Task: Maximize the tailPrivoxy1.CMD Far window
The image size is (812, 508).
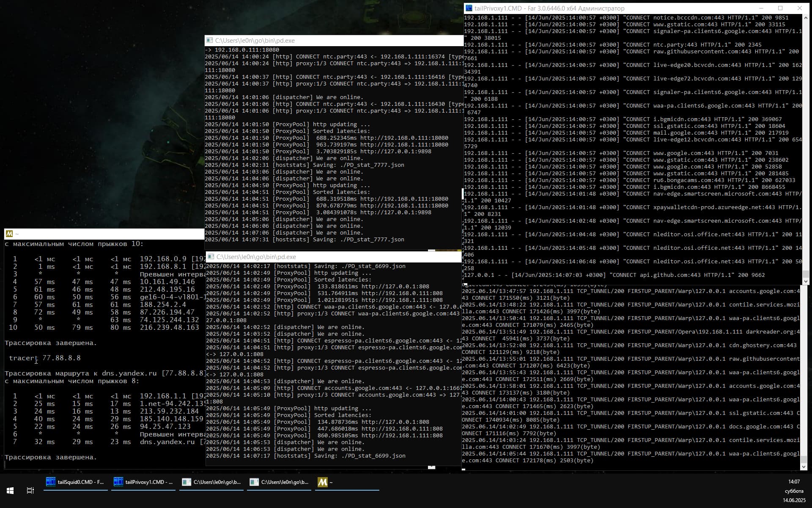Action: [x=780, y=8]
